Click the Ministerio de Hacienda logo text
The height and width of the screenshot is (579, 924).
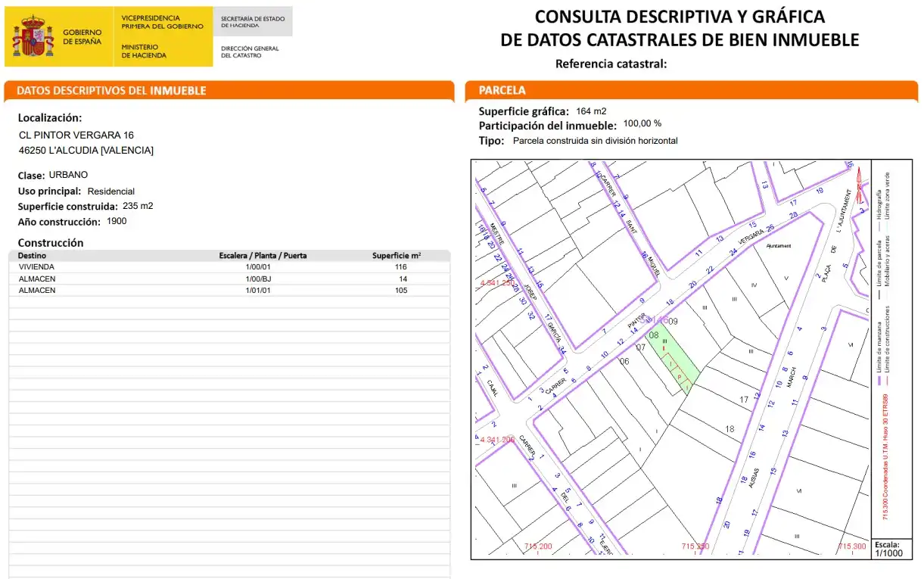(144, 51)
